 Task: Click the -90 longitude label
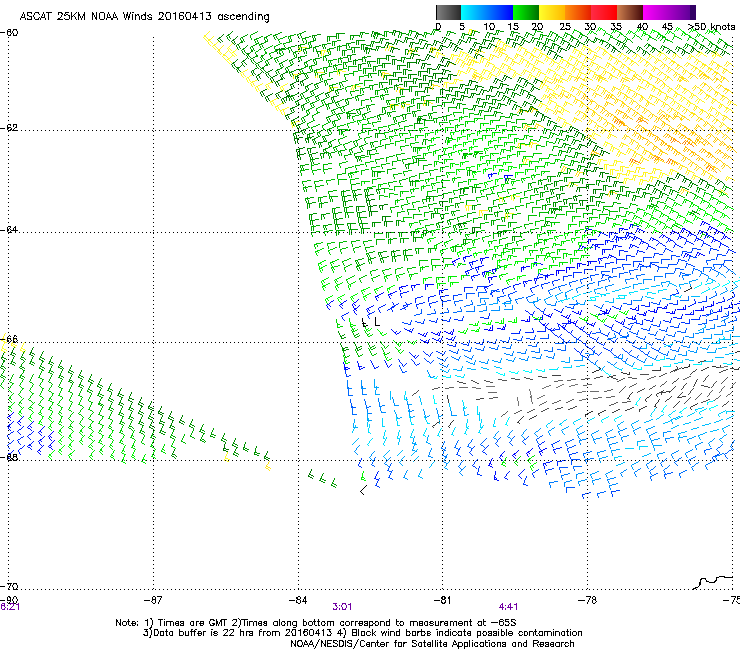tap(9, 600)
